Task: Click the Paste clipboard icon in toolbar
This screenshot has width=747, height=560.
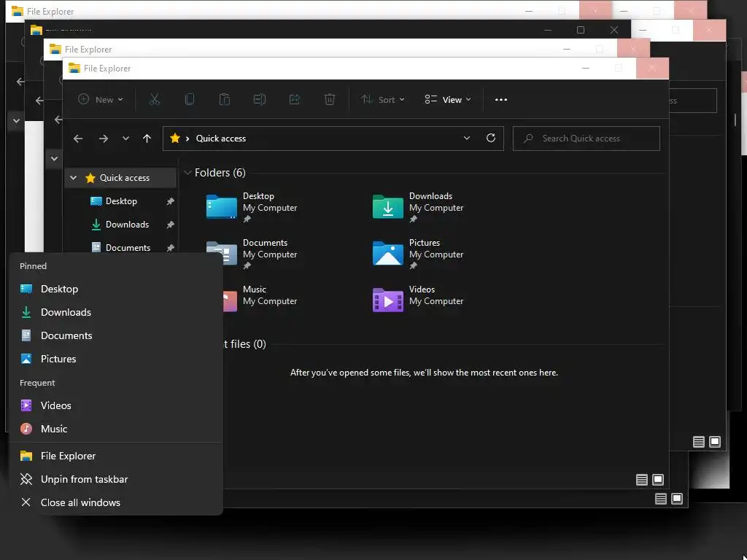Action: [225, 99]
